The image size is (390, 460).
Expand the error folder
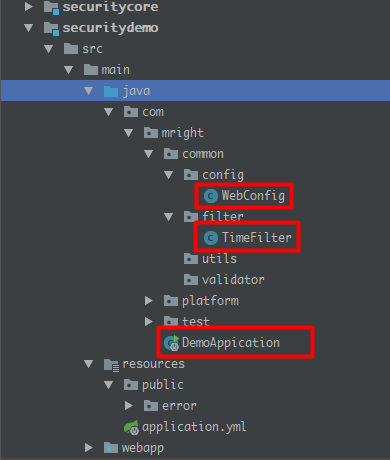[129, 406]
